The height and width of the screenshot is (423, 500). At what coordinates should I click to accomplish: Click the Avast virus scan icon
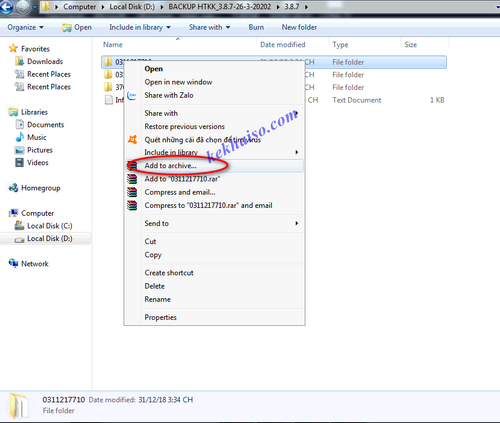(x=132, y=140)
